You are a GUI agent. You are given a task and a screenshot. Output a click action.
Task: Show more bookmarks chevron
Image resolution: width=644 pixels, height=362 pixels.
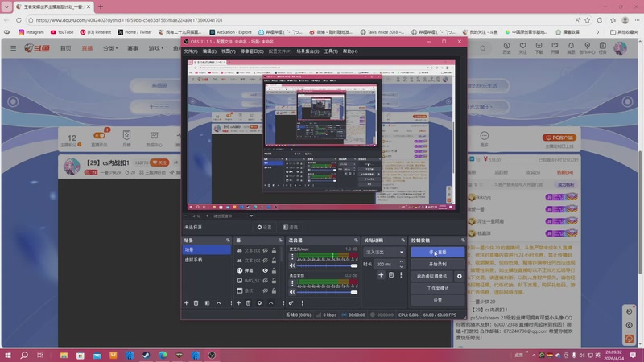(x=597, y=31)
